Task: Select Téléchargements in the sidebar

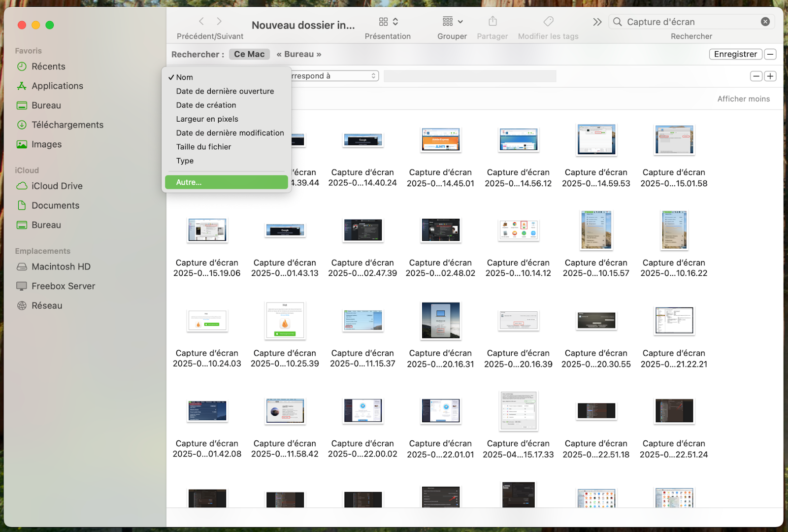Action: (67, 125)
